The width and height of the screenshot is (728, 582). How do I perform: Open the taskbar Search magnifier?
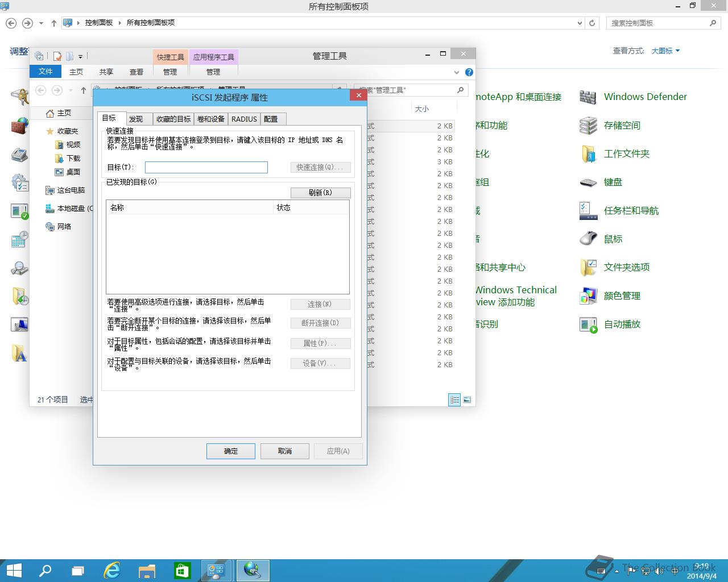point(45,571)
